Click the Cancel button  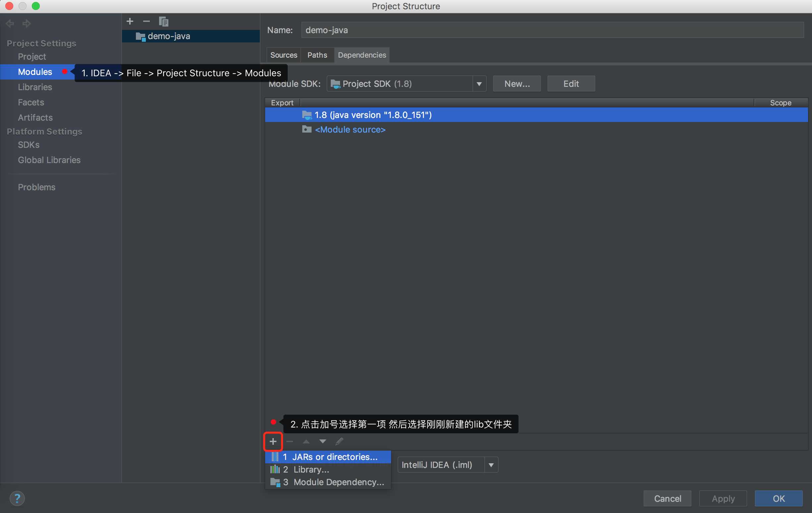point(667,498)
